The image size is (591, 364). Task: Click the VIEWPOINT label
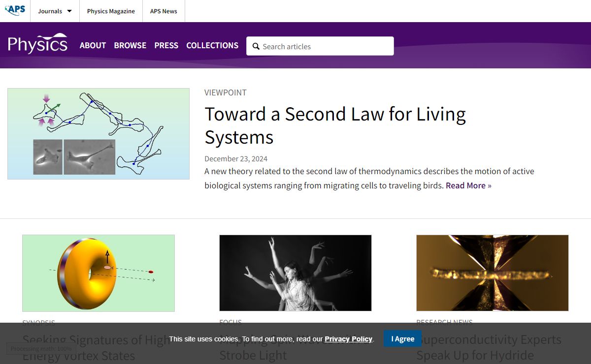[226, 92]
